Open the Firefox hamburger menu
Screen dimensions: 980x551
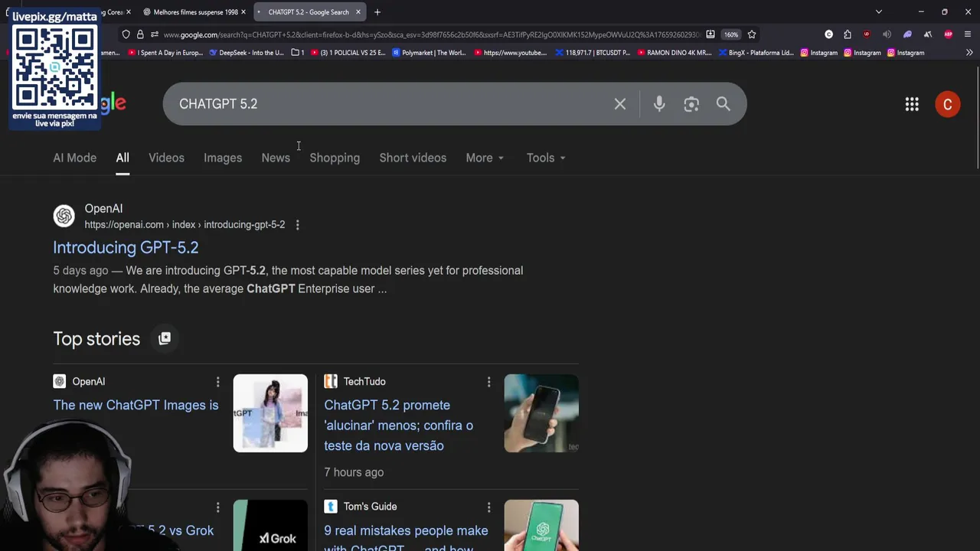click(968, 34)
